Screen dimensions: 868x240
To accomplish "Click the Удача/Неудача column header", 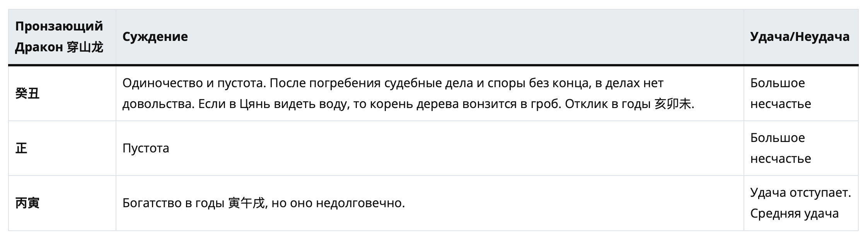I will click(801, 37).
